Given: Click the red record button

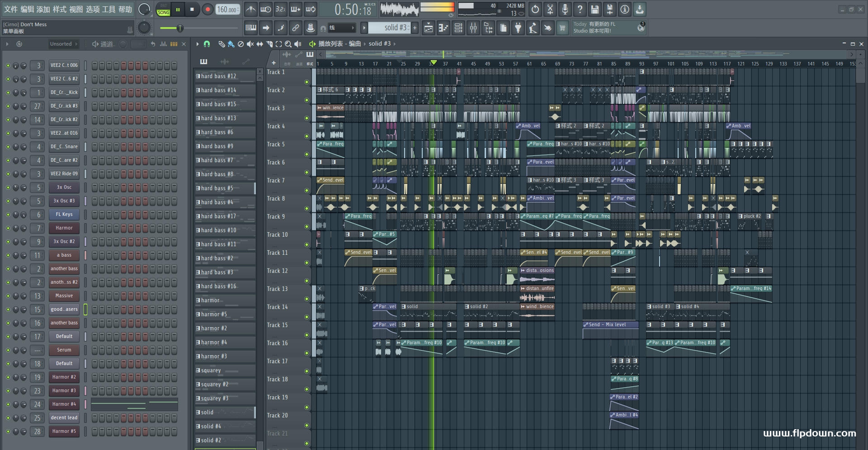Looking at the screenshot, I should click(208, 9).
